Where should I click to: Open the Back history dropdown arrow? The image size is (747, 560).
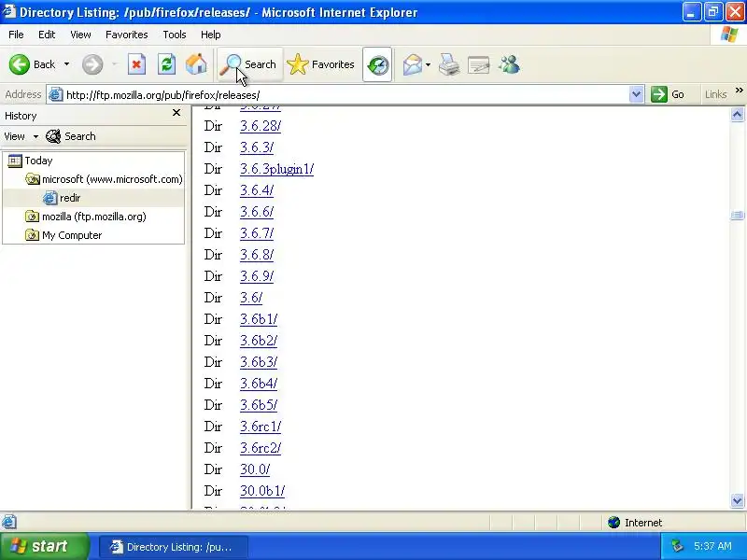click(x=66, y=64)
